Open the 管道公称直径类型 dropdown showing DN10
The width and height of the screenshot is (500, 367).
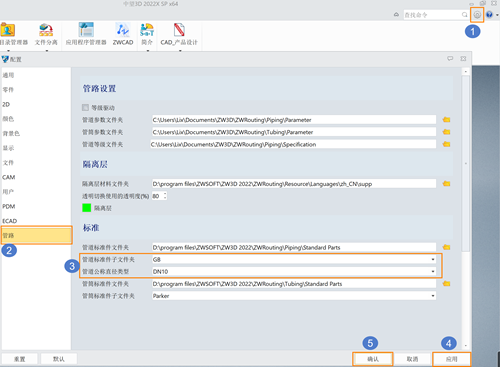[x=294, y=271]
